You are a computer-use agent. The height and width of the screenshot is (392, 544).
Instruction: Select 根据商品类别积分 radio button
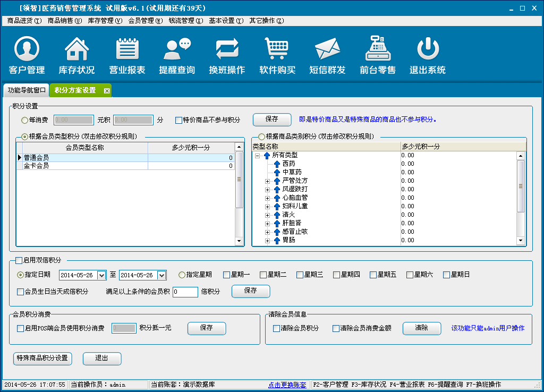[261, 137]
